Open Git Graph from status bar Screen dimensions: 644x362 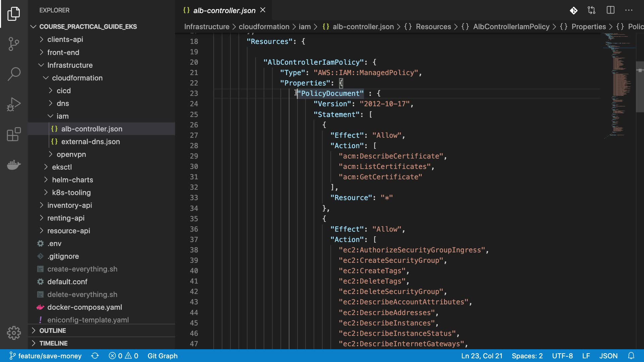click(162, 356)
